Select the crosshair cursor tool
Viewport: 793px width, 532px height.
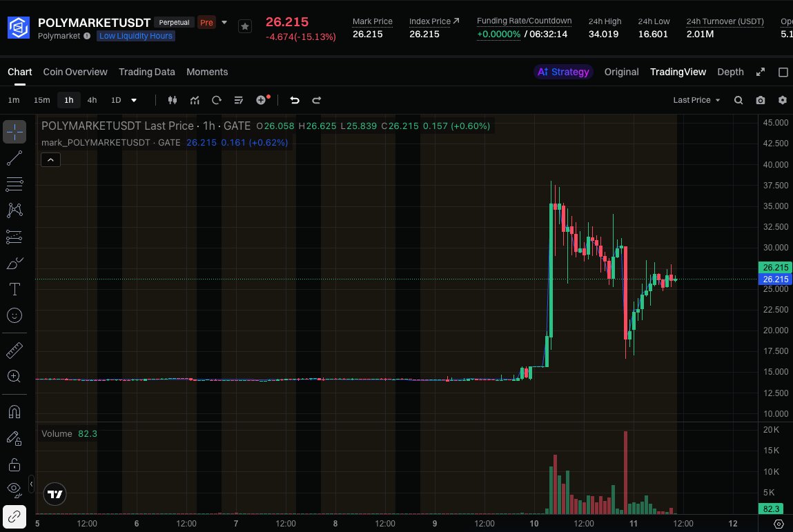click(x=14, y=132)
